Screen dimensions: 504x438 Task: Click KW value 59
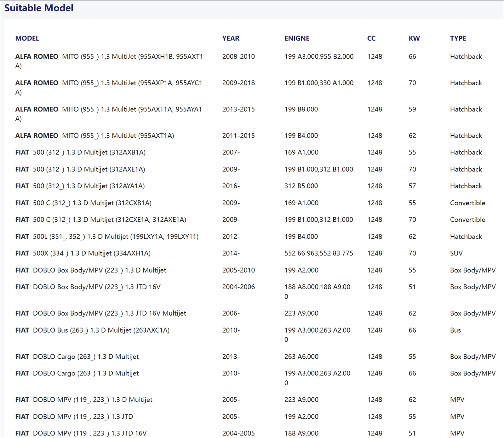pos(412,109)
